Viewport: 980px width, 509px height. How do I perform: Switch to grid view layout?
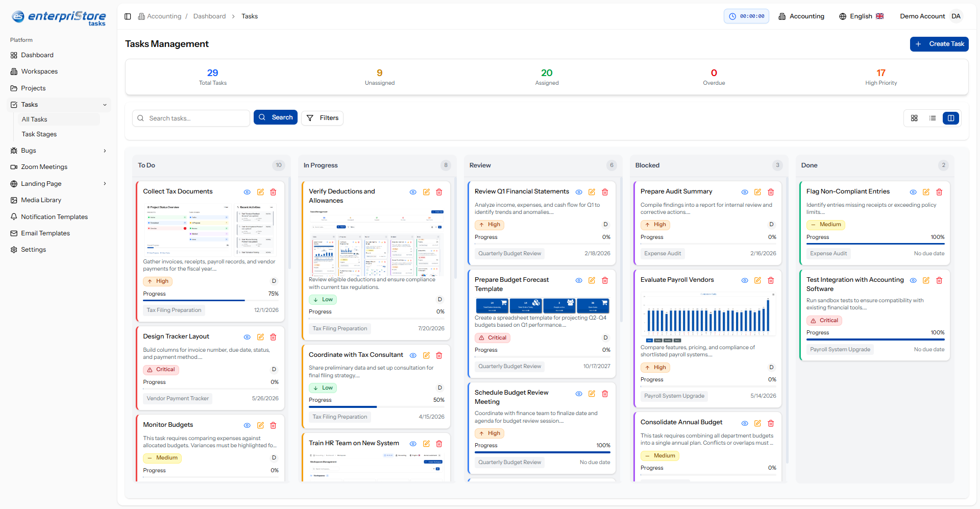[x=914, y=118]
